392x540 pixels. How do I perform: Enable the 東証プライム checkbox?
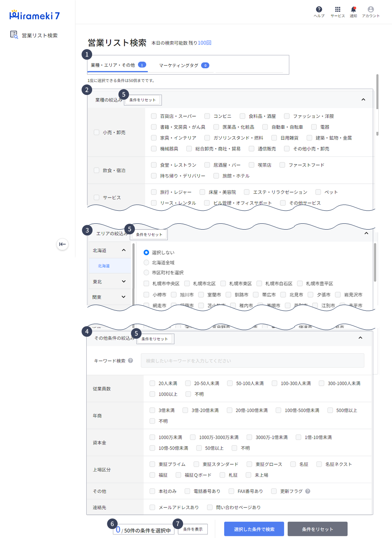pyautogui.click(x=152, y=464)
